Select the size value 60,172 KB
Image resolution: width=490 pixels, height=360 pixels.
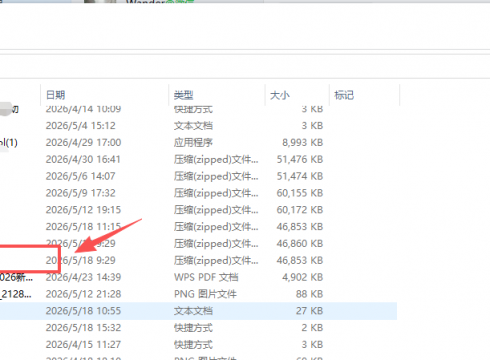tap(300, 210)
